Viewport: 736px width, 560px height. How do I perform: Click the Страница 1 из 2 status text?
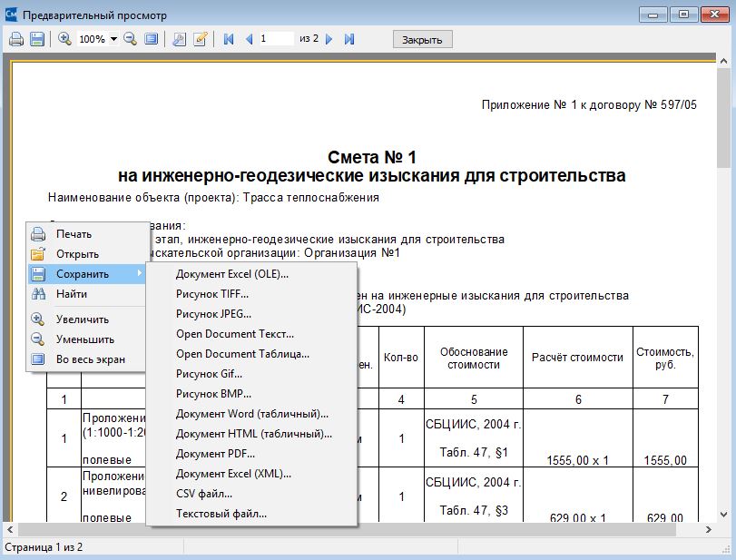tap(44, 547)
